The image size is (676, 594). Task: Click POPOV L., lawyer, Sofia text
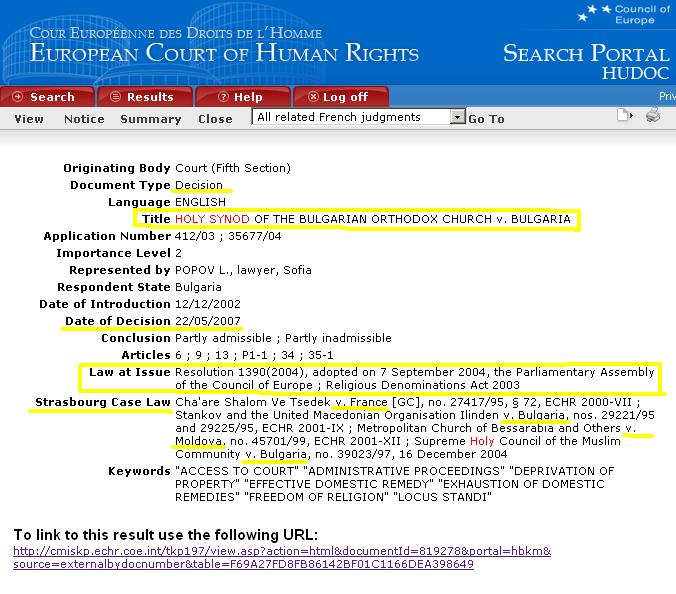[x=243, y=270]
